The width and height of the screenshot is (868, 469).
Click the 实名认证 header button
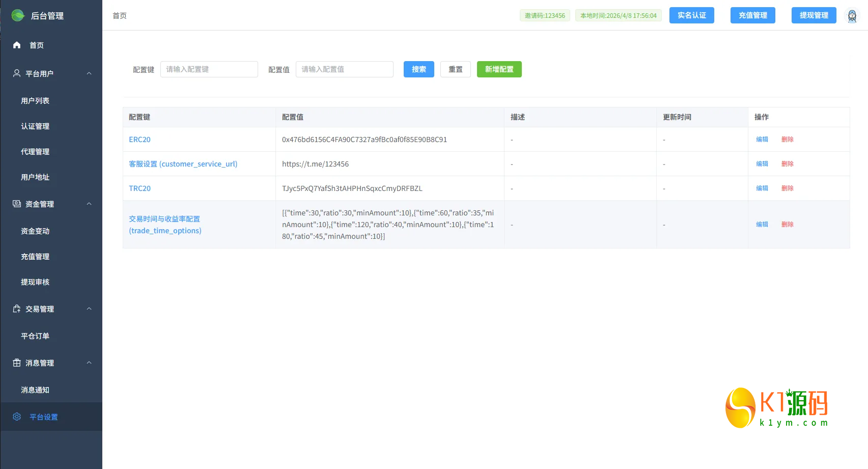point(691,15)
